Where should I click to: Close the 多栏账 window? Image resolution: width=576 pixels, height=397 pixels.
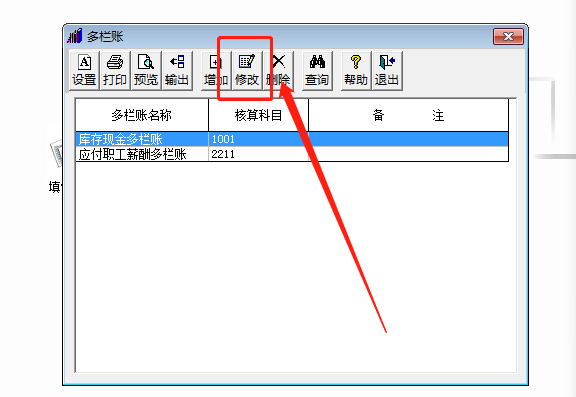click(x=508, y=36)
